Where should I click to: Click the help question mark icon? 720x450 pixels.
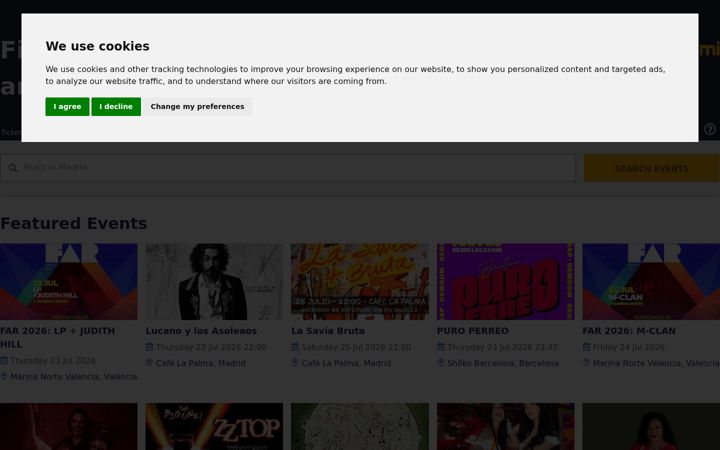[x=710, y=129]
